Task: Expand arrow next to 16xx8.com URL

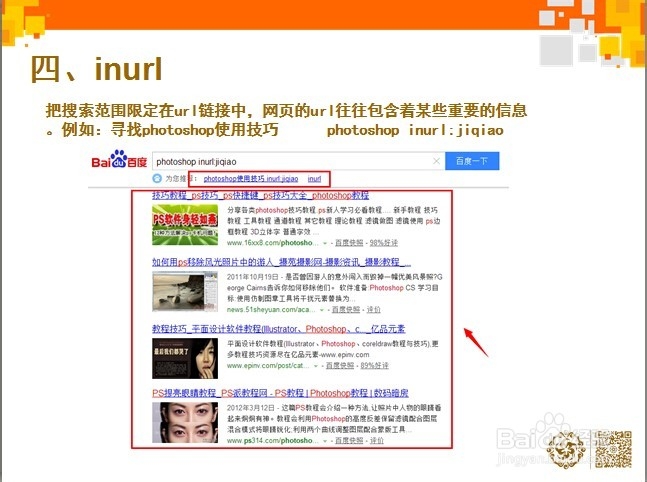Action: pyautogui.click(x=325, y=243)
